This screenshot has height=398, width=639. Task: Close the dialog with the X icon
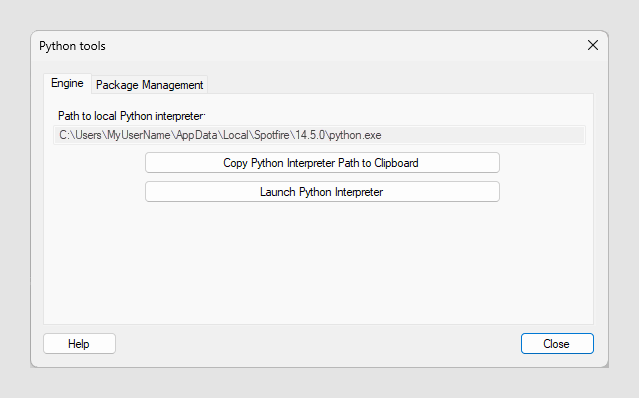[593, 45]
